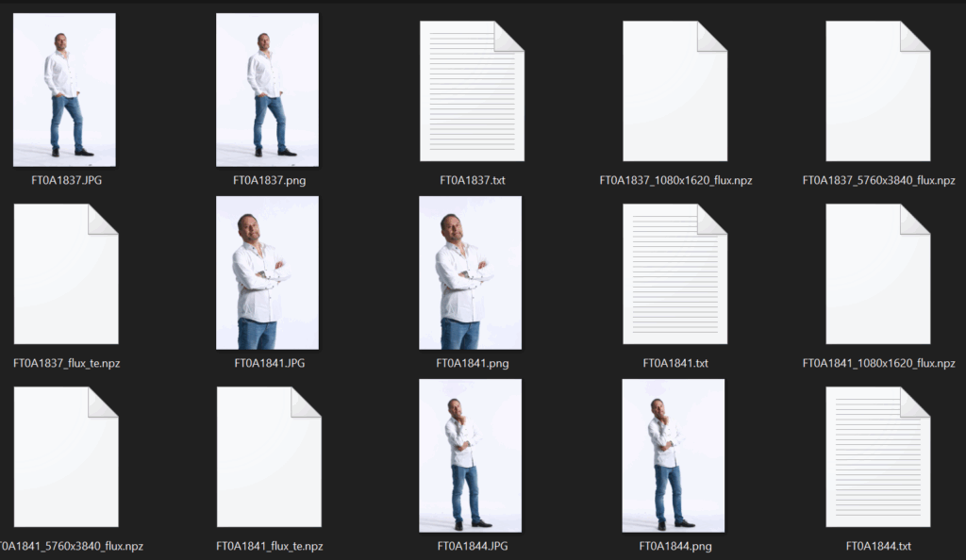Select the FT0A1837.JPG image thumbnail
Screen dimensions: 966x560
click(x=65, y=91)
